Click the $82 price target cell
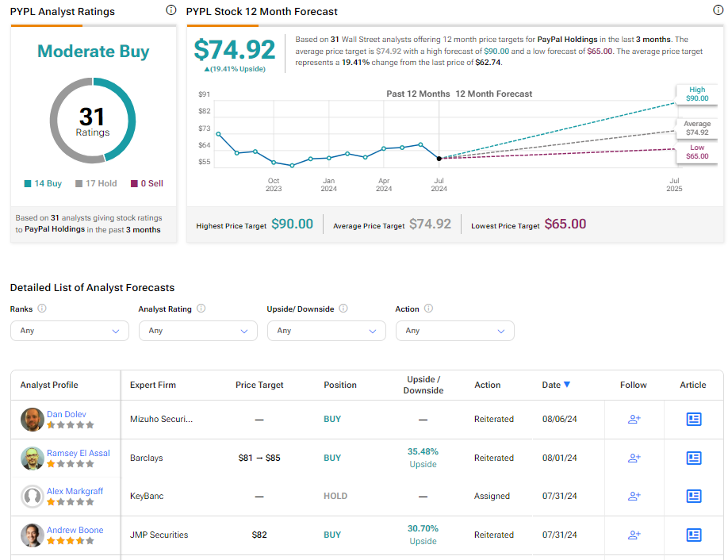This screenshot has width=728, height=560. [x=259, y=535]
